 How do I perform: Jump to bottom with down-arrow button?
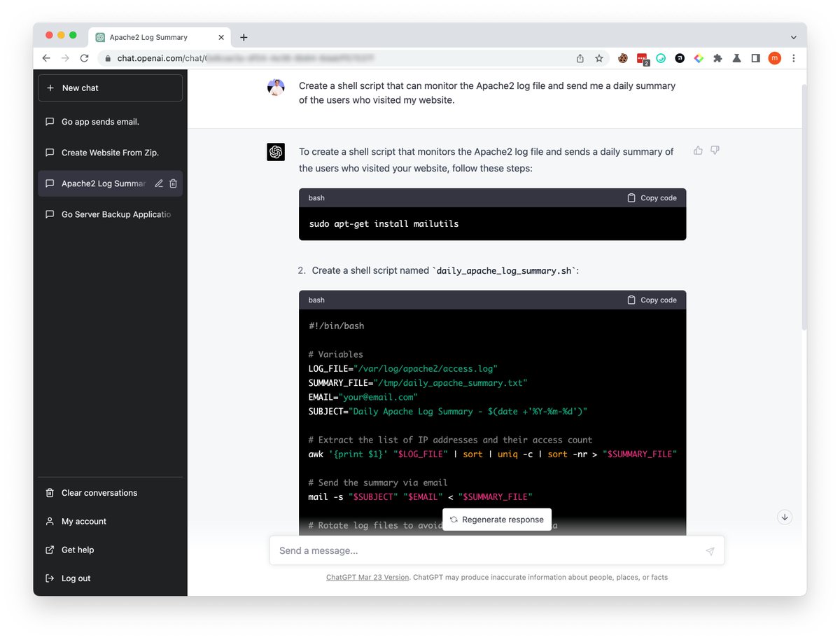(x=785, y=517)
